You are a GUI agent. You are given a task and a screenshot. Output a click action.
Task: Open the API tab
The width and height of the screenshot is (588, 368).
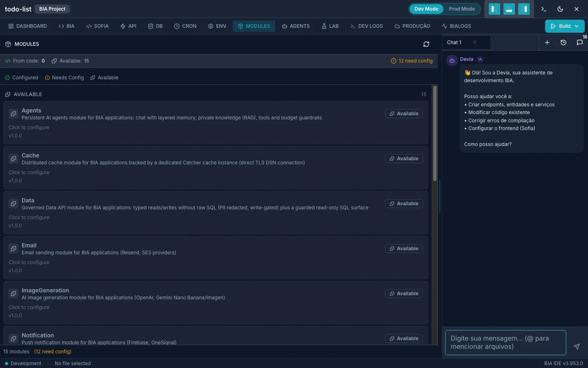(129, 26)
